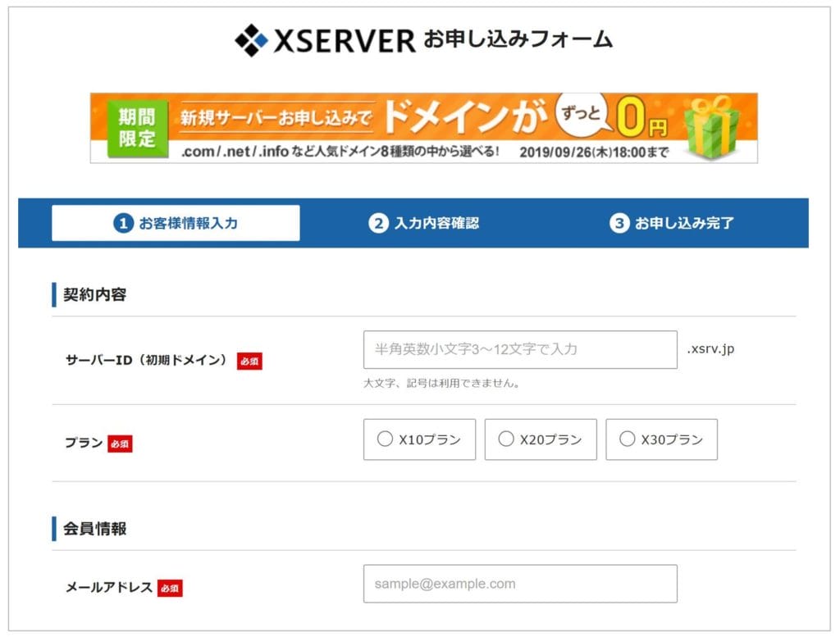The image size is (840, 637).
Task: Click the メールアドレス label
Action: pos(109,587)
